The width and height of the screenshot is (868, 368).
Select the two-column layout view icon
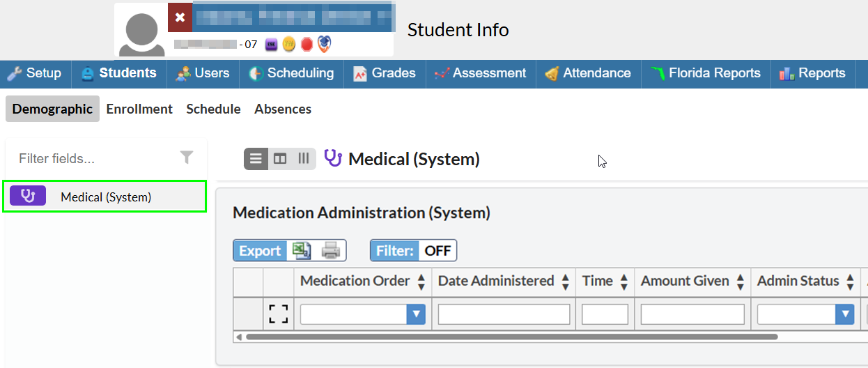pyautogui.click(x=280, y=159)
